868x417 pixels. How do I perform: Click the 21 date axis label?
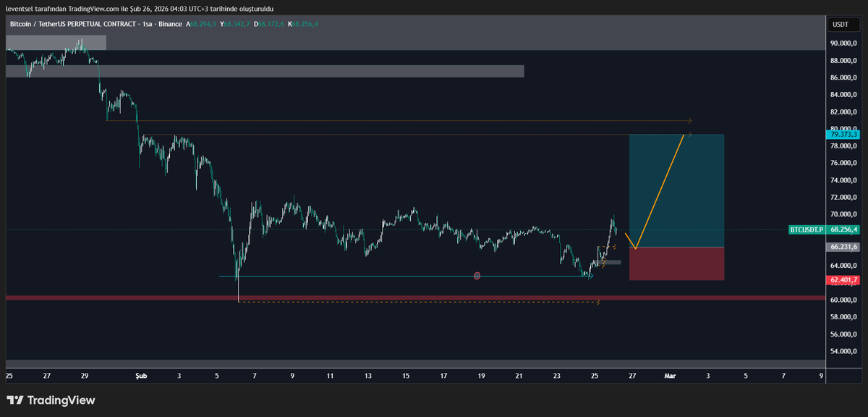[x=519, y=376]
